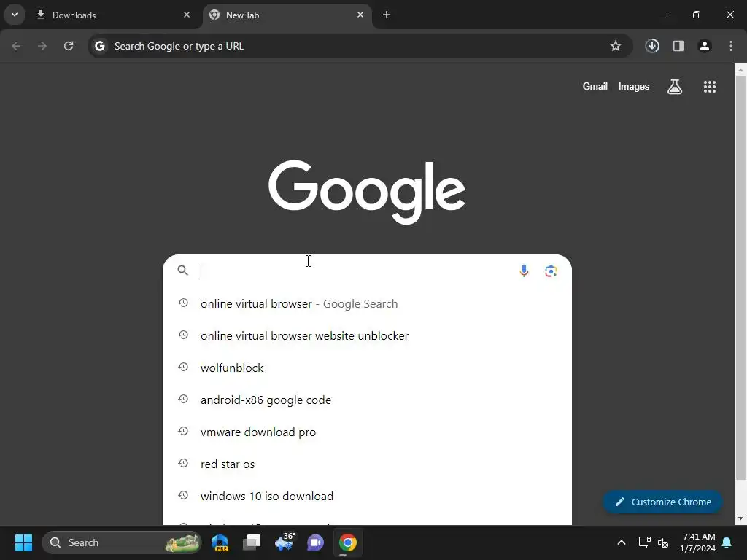Open the Images link
The image size is (747, 560).
(634, 87)
